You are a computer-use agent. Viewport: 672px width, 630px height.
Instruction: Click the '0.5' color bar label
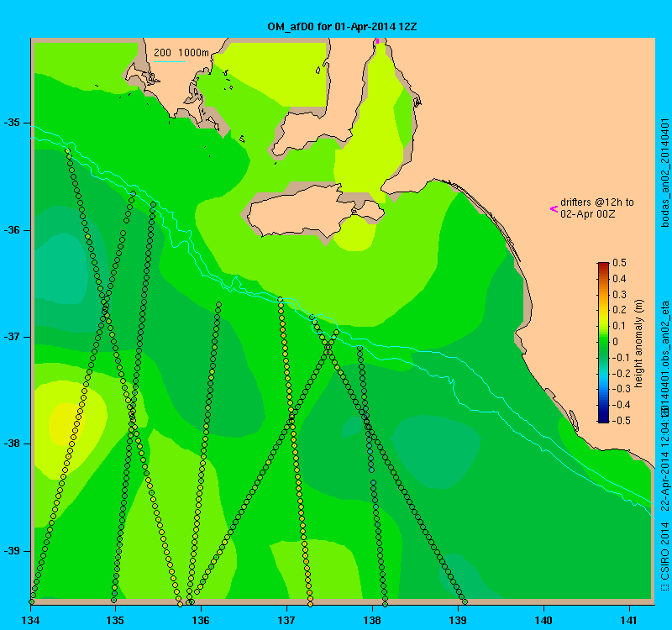point(619,263)
